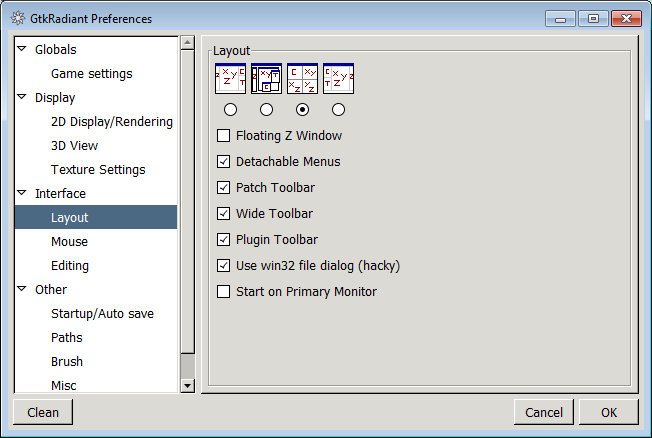Uncheck Use win32 file dialog (hacky)
Image resolution: width=652 pixels, height=438 pixels.
[x=223, y=265]
